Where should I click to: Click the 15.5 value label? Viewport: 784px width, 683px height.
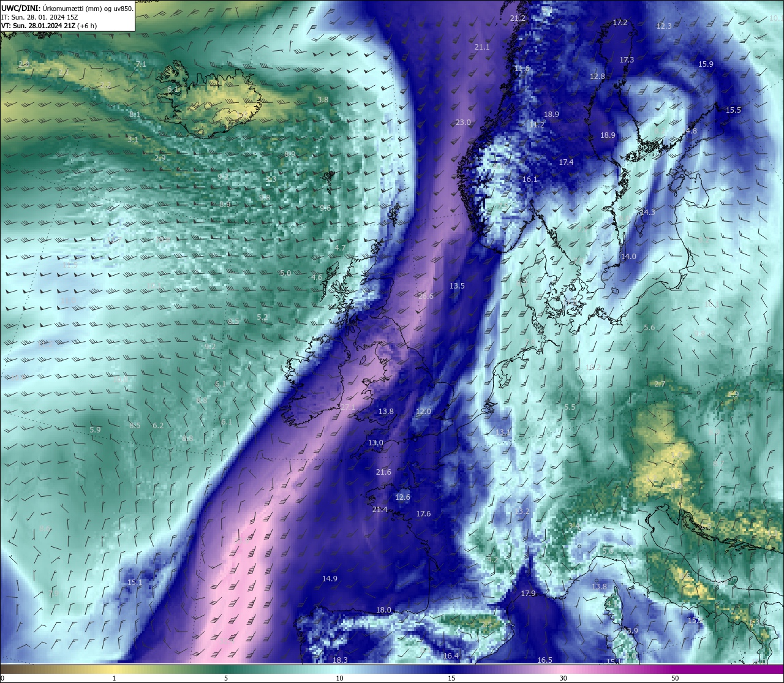pos(733,110)
